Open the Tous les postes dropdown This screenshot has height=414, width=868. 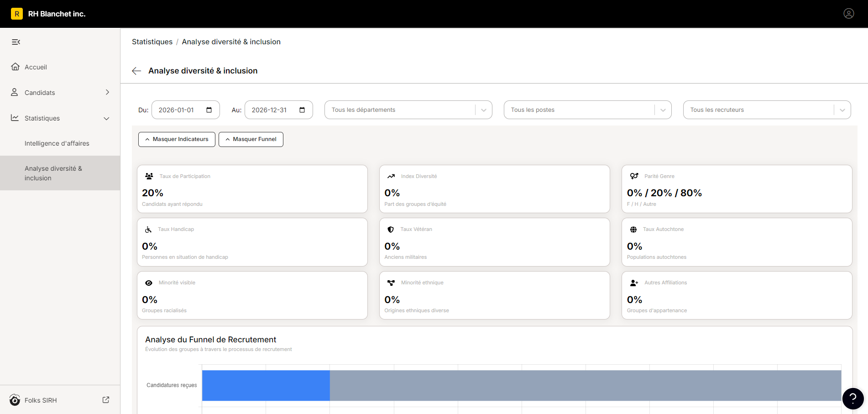coord(588,110)
